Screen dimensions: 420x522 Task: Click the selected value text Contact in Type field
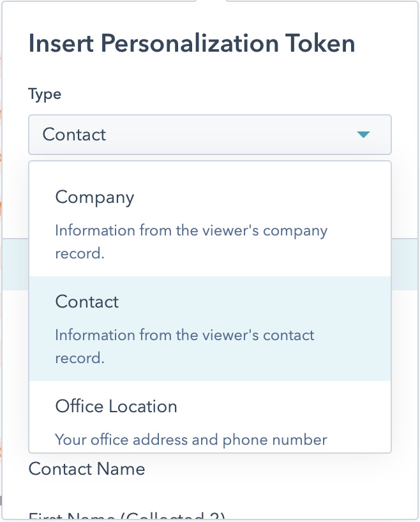[x=74, y=135]
